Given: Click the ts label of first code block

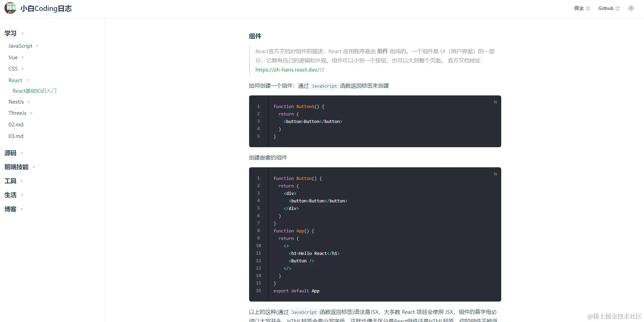Looking at the screenshot, I should coord(495,102).
